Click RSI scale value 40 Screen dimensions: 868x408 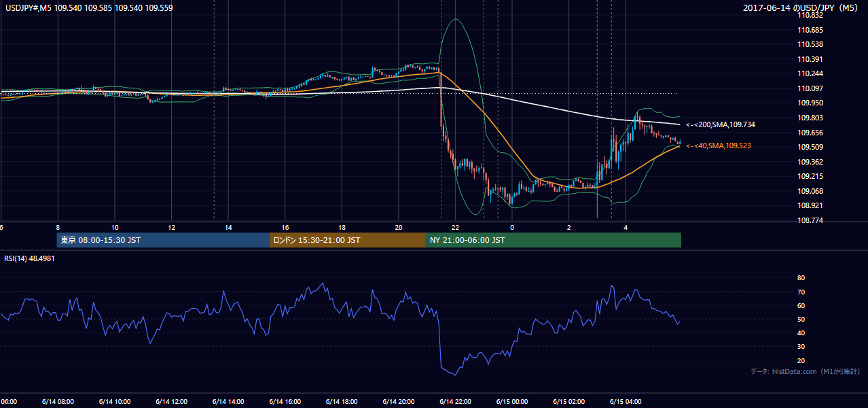[x=801, y=333]
